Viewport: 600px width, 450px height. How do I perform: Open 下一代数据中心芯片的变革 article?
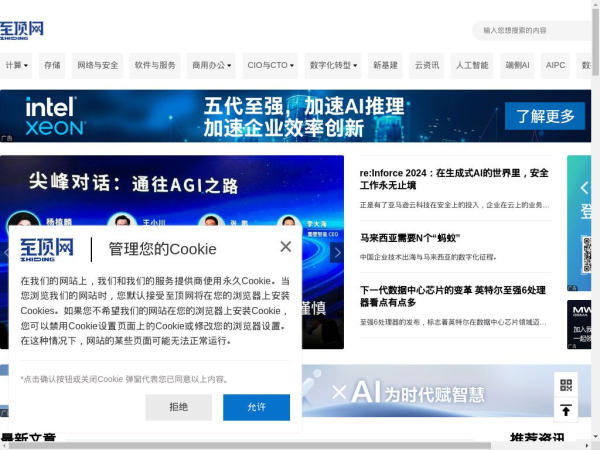coord(453,296)
